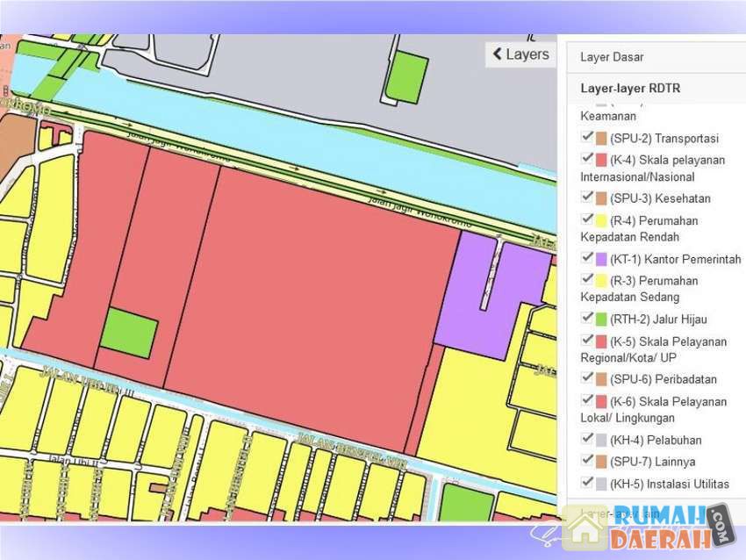
Task: Click the yellow R-4 legend swatch
Action: [x=601, y=219]
